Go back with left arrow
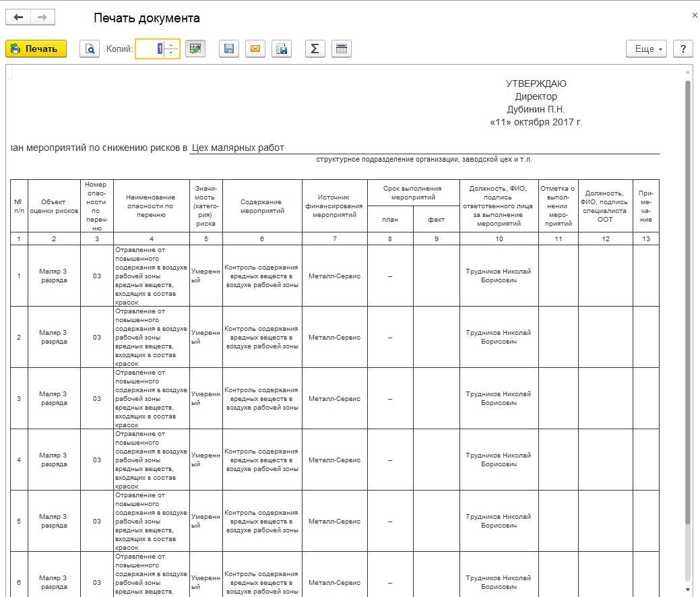Screen dimensions: 700x597 tap(18, 17)
